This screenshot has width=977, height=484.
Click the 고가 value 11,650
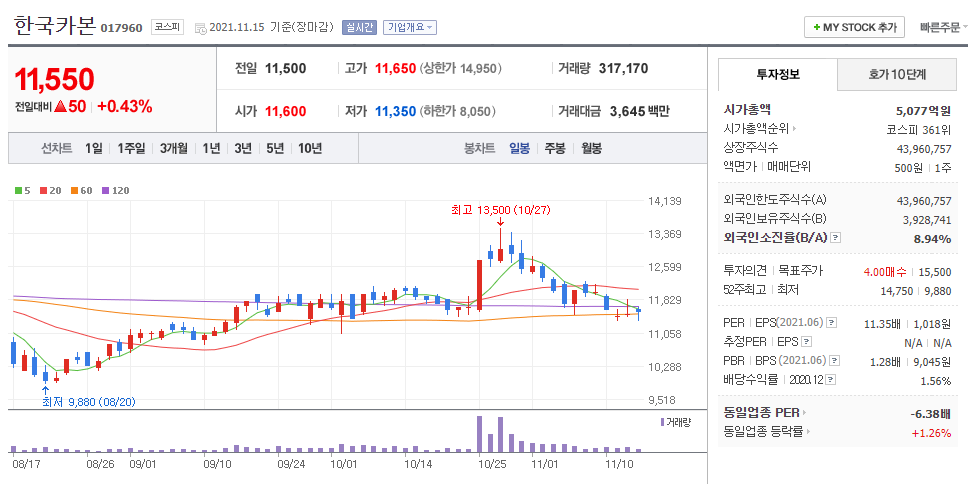point(395,69)
